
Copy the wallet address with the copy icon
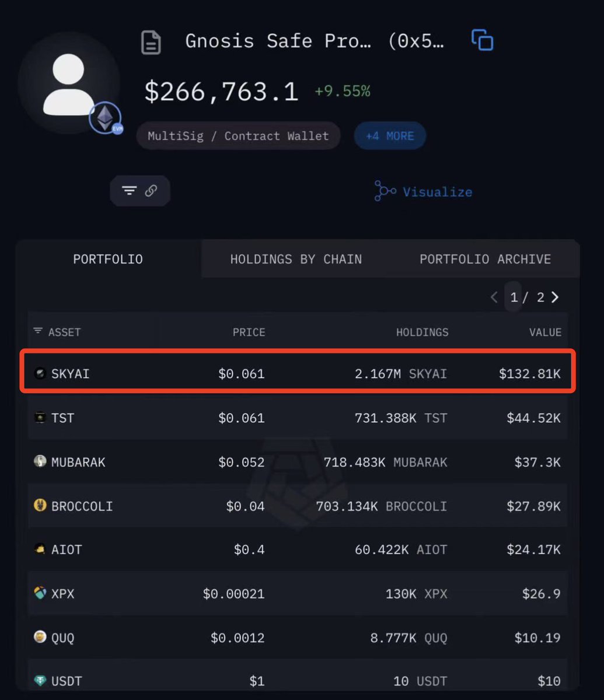[482, 40]
